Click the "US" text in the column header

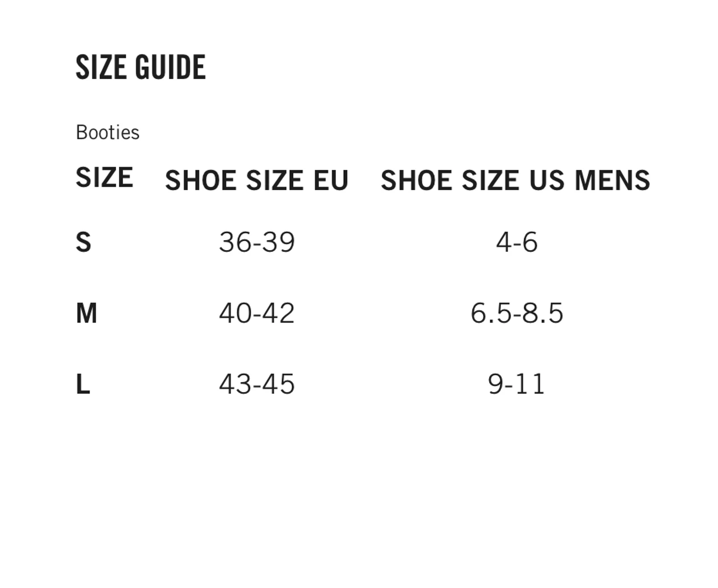tap(547, 181)
